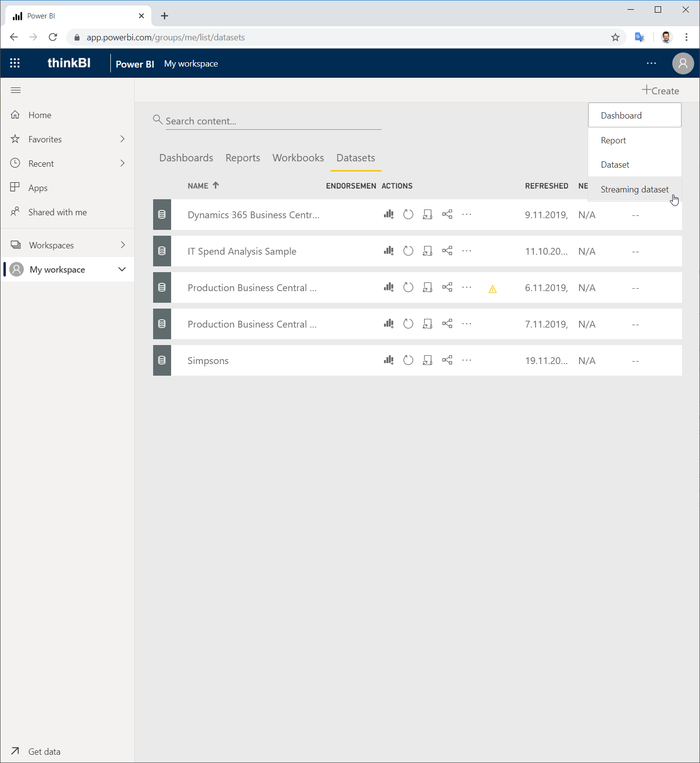700x763 pixels.
Task: Choose Streaming dataset from the Create menu
Action: click(x=635, y=189)
